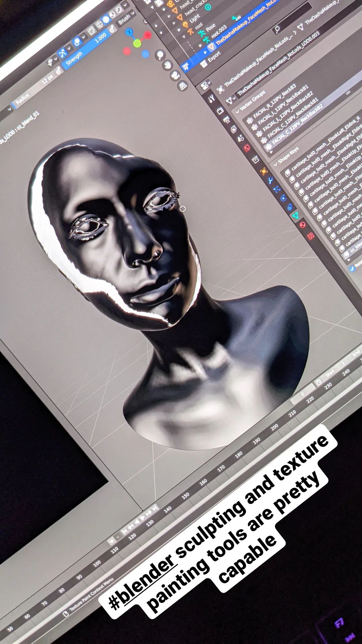Click the timeline End frame field

pyautogui.click(x=356, y=354)
